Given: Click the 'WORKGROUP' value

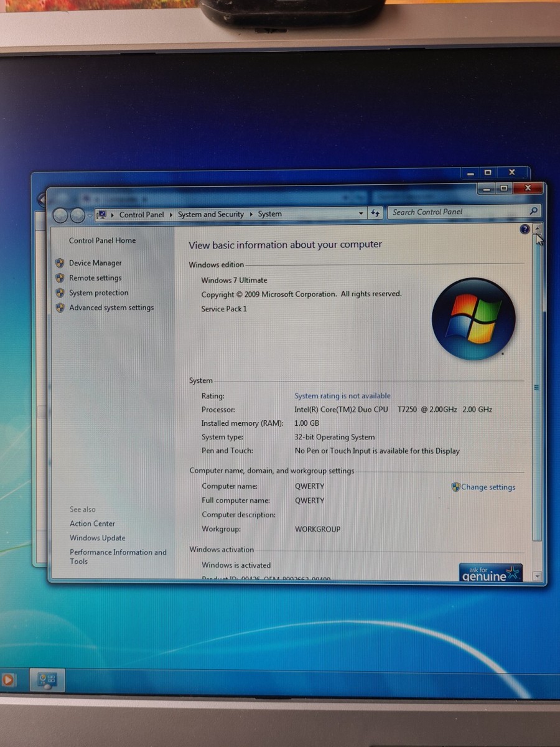Looking at the screenshot, I should pyautogui.click(x=317, y=529).
